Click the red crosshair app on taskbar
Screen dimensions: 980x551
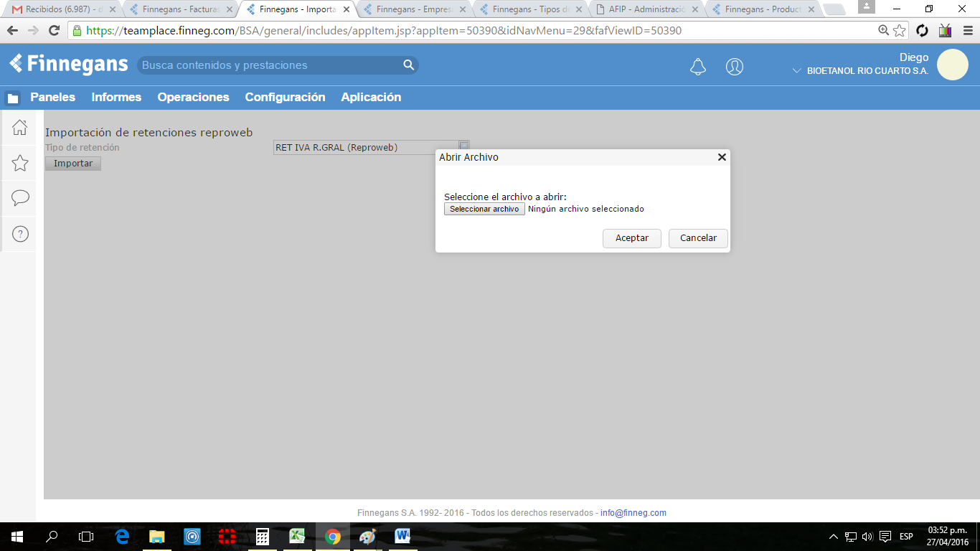click(x=227, y=537)
